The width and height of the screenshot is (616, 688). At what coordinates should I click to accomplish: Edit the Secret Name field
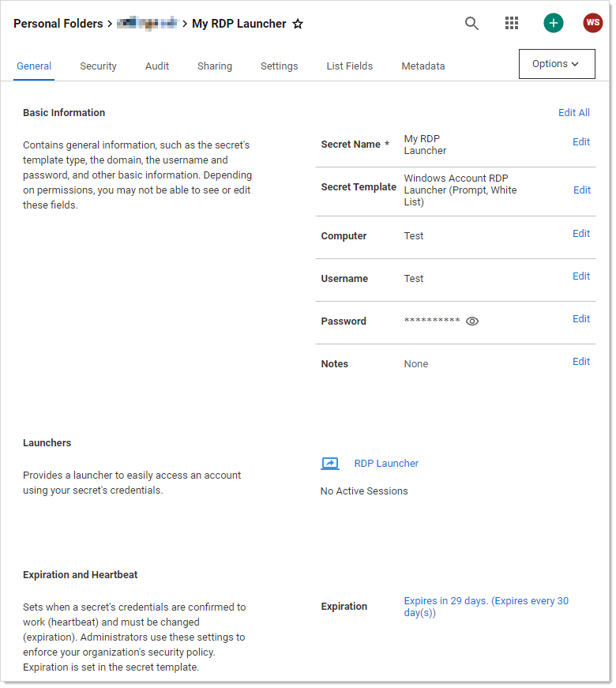[x=581, y=142]
